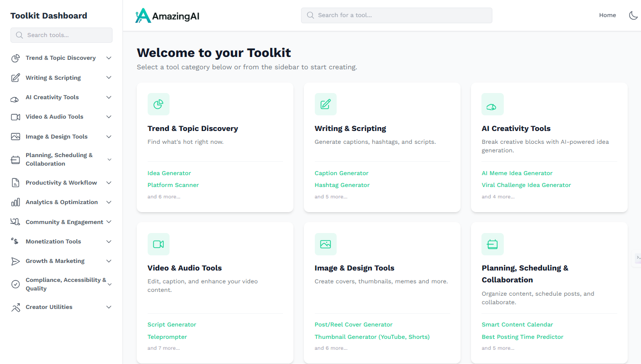Click the Video & Audio Tools camera icon
641x364 pixels.
pos(16,116)
